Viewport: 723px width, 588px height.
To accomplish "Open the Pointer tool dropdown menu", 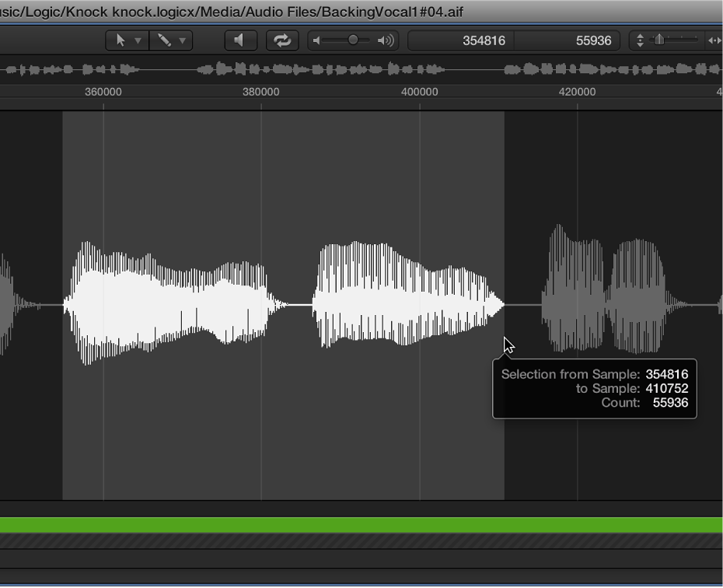I will 136,40.
